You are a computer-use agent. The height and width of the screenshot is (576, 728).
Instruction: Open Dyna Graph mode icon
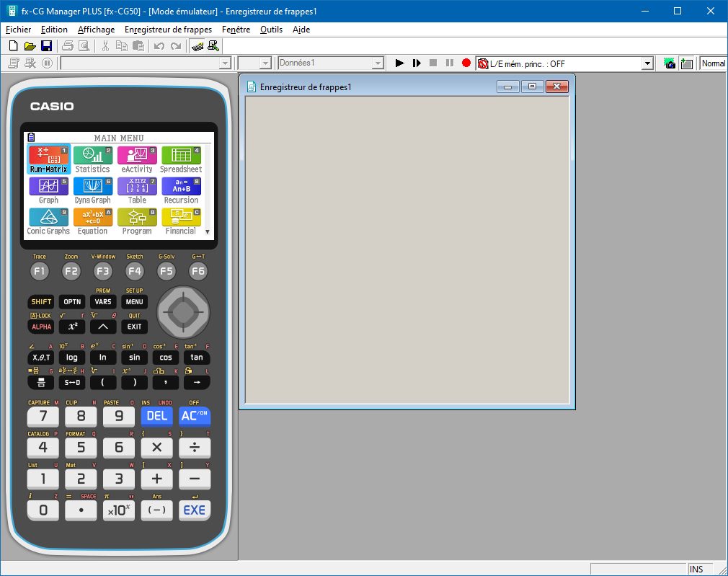(92, 190)
